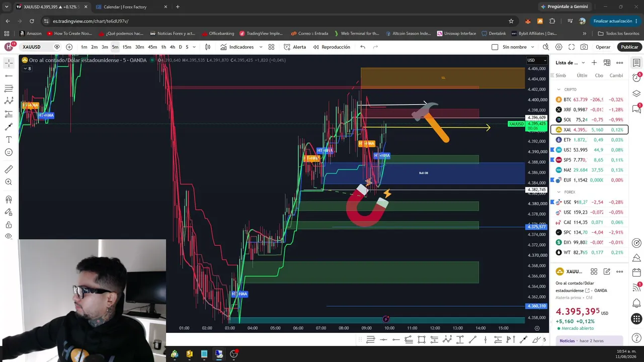This screenshot has width=644, height=362.
Task: Open the candlestick chart style selector
Action: point(208,47)
